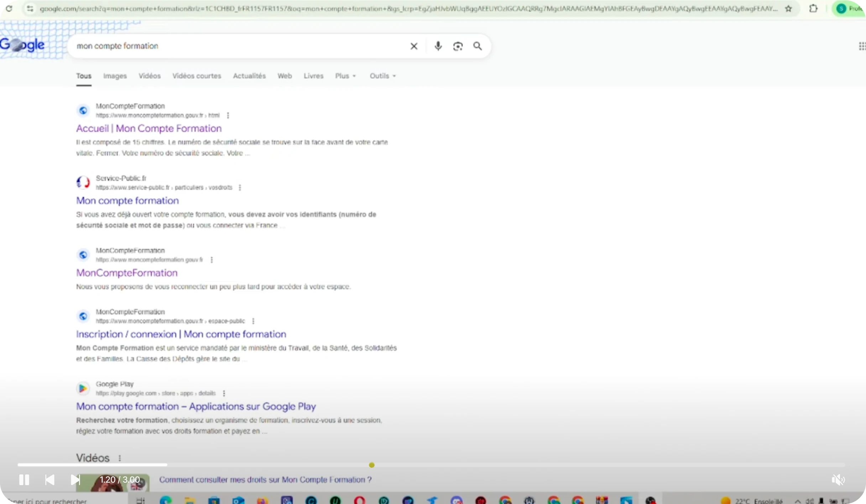Open the Vidéos courtes tab
Viewport: 866px width, 504px height.
point(197,76)
